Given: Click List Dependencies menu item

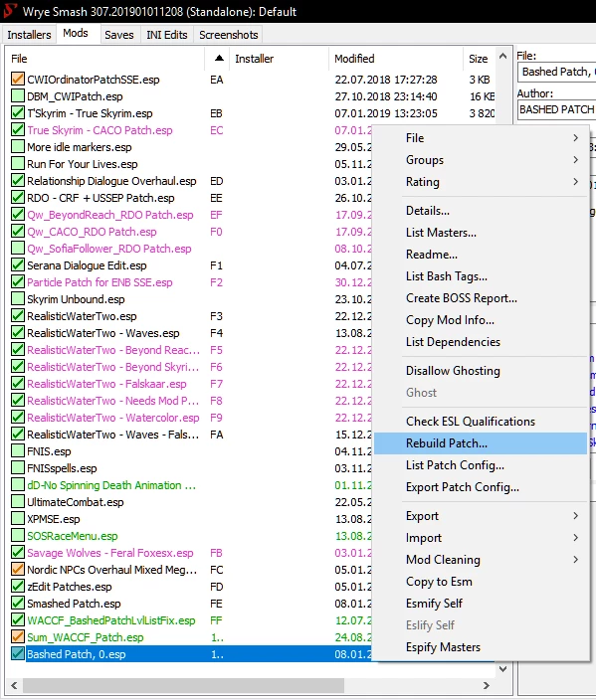Looking at the screenshot, I should tap(481, 341).
